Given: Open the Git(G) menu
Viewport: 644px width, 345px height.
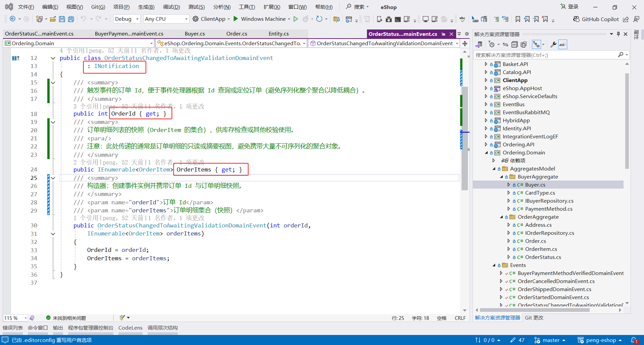Looking at the screenshot, I should [98, 7].
